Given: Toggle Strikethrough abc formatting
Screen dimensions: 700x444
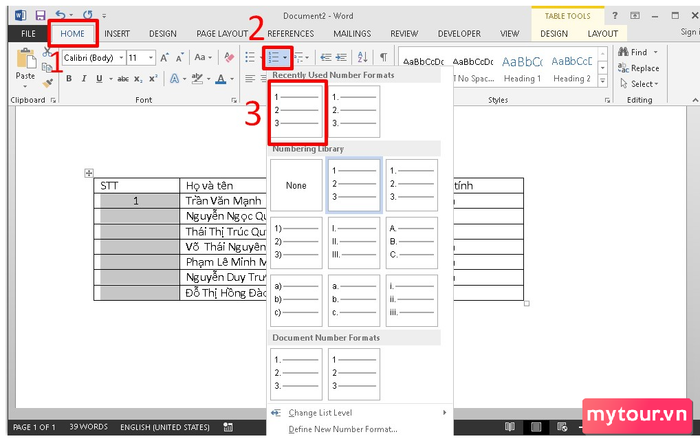Looking at the screenshot, I should 123,79.
